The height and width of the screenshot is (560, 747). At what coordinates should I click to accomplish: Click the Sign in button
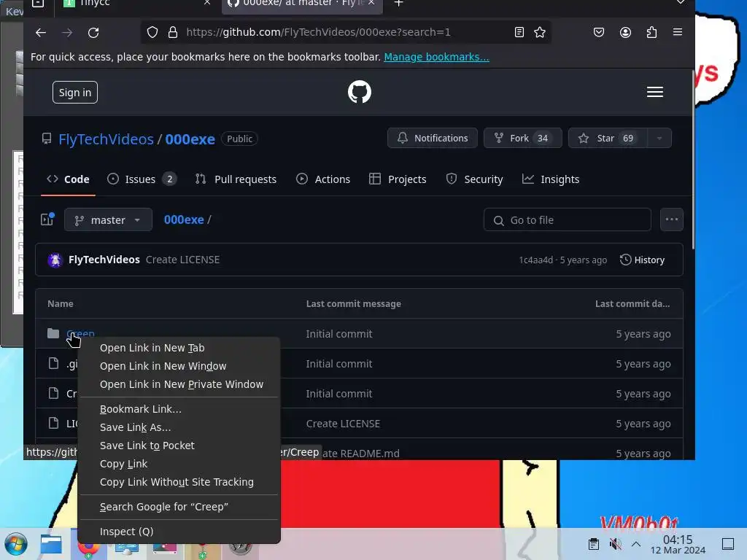[x=75, y=93]
